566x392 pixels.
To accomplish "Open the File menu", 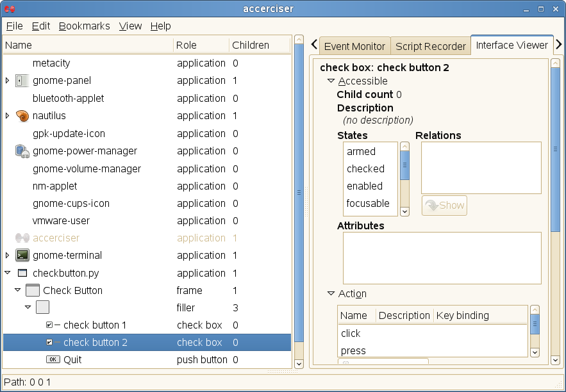I will (x=15, y=26).
